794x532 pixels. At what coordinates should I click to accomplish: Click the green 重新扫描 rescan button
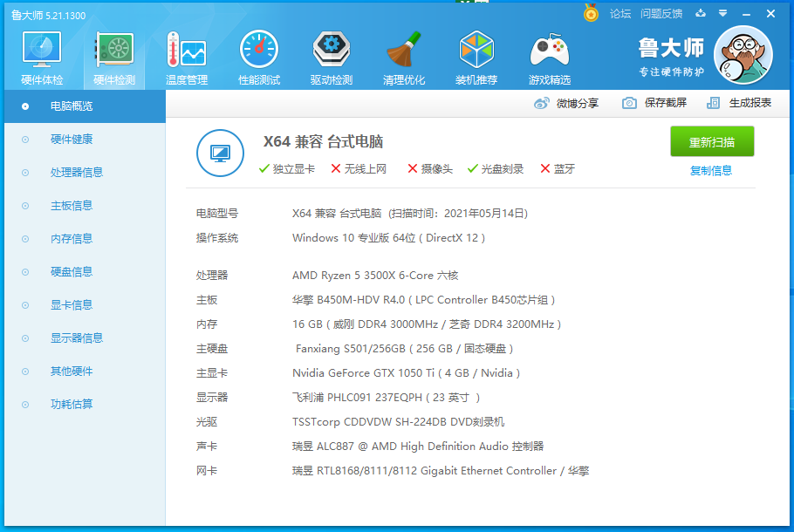[712, 142]
